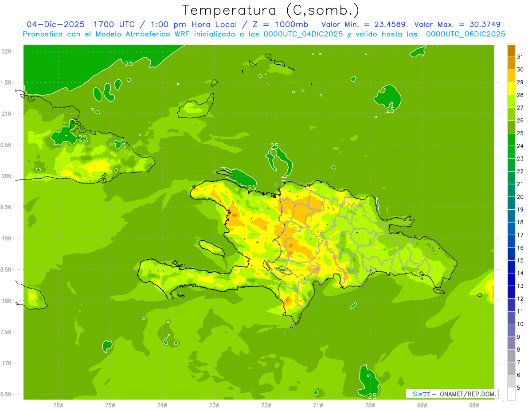Select '0000UTC_06DIC2025' valid-until timestamp
Image resolution: width=532 pixels, height=411 pixels.
[465, 34]
